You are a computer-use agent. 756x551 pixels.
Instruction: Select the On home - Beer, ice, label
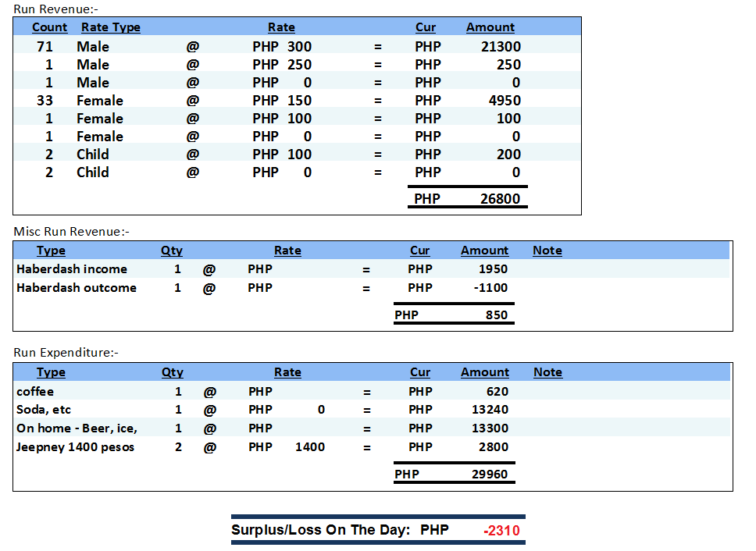tap(77, 428)
